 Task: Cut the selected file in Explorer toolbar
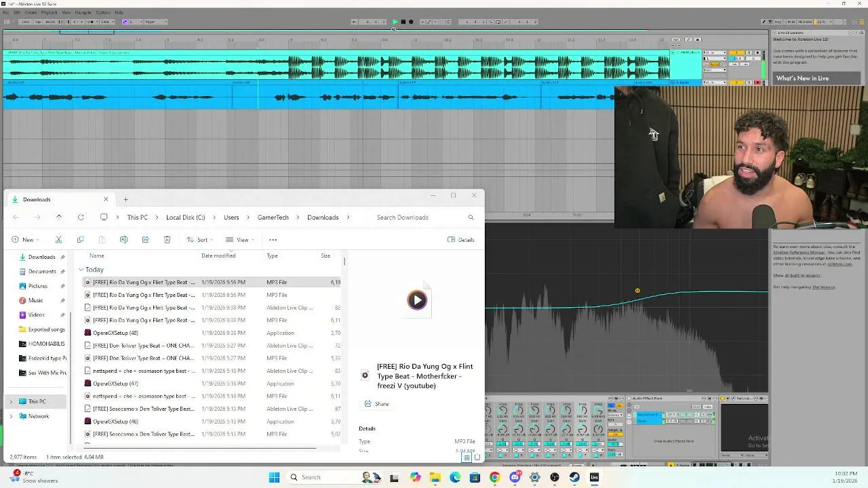pos(58,239)
